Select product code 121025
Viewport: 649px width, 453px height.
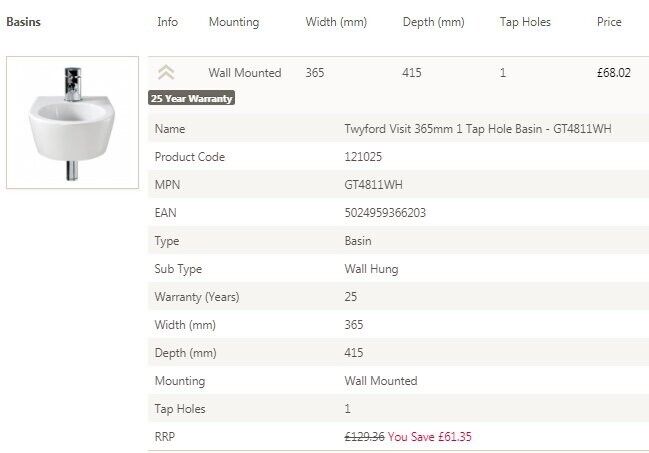tap(363, 157)
